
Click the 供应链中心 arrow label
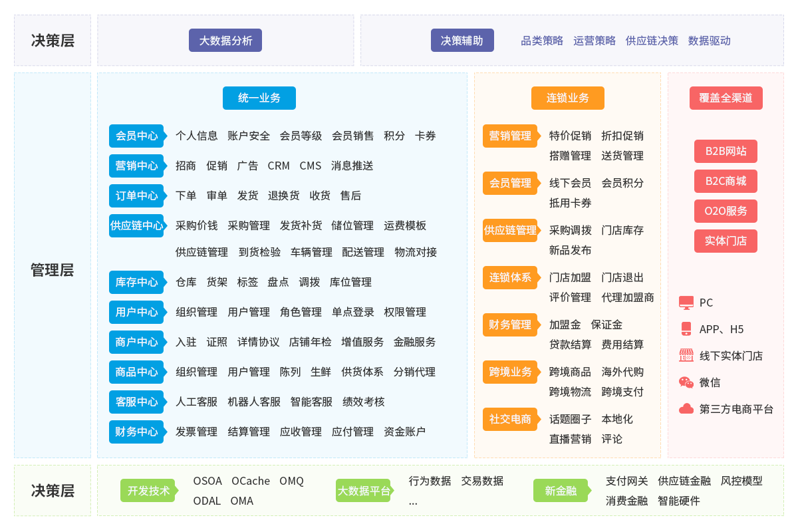pos(137,225)
